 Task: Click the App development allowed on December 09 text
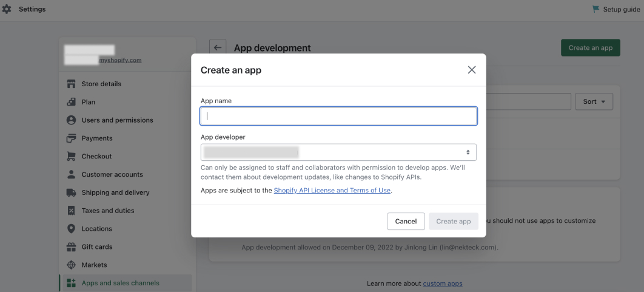click(370, 248)
